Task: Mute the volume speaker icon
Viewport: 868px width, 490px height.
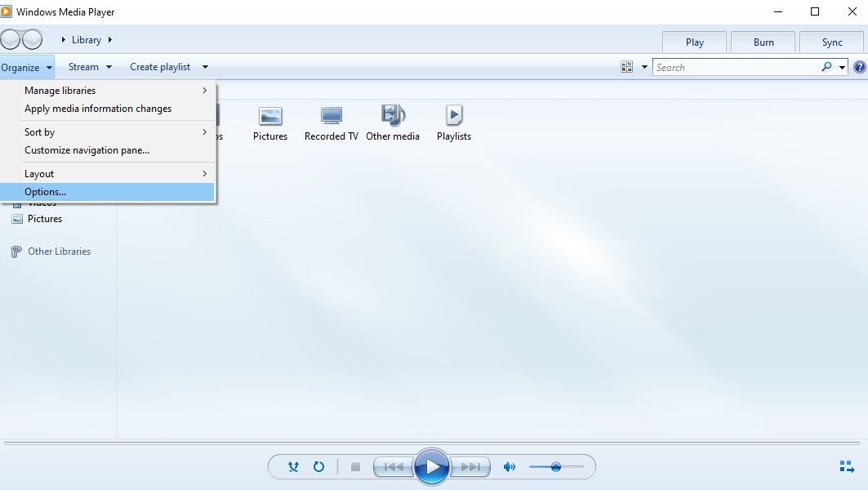Action: [x=510, y=467]
